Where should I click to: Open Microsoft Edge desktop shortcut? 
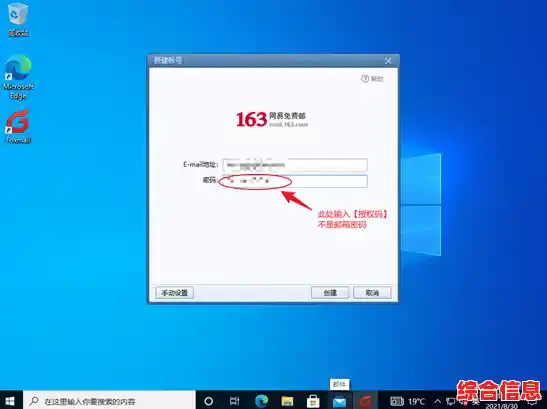(x=18, y=77)
